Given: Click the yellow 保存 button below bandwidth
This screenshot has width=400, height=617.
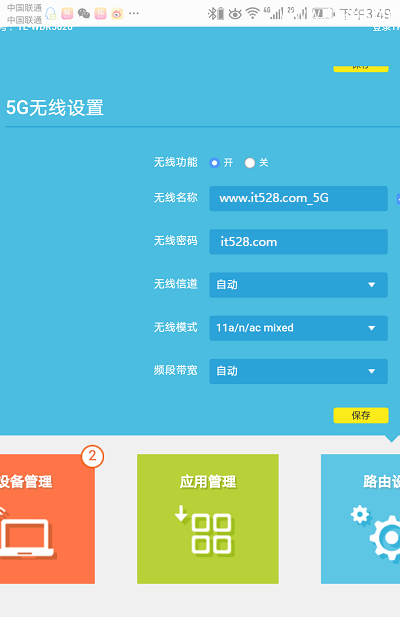Looking at the screenshot, I should [x=361, y=416].
